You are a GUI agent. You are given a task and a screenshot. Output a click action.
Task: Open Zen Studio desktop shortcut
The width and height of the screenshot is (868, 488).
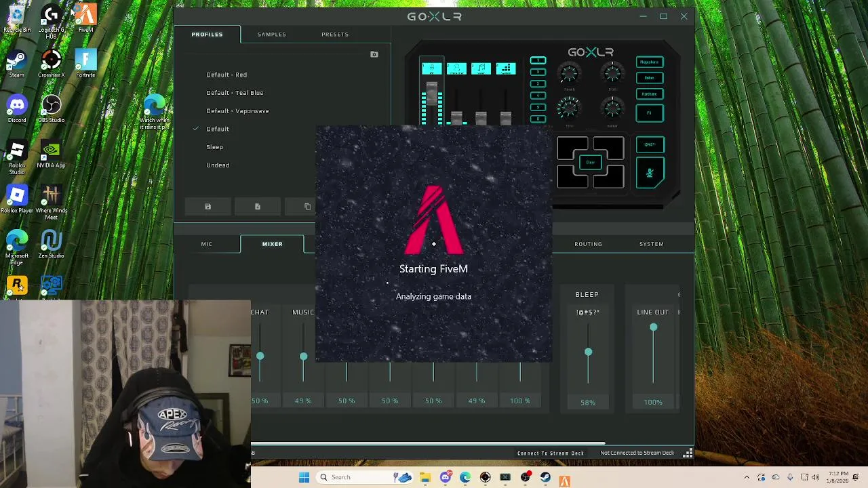(x=51, y=245)
